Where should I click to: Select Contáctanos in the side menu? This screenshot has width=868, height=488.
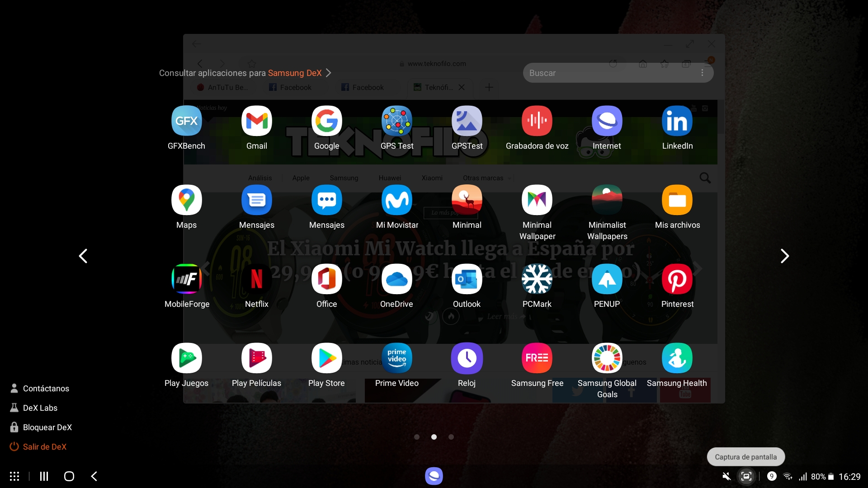40,389
